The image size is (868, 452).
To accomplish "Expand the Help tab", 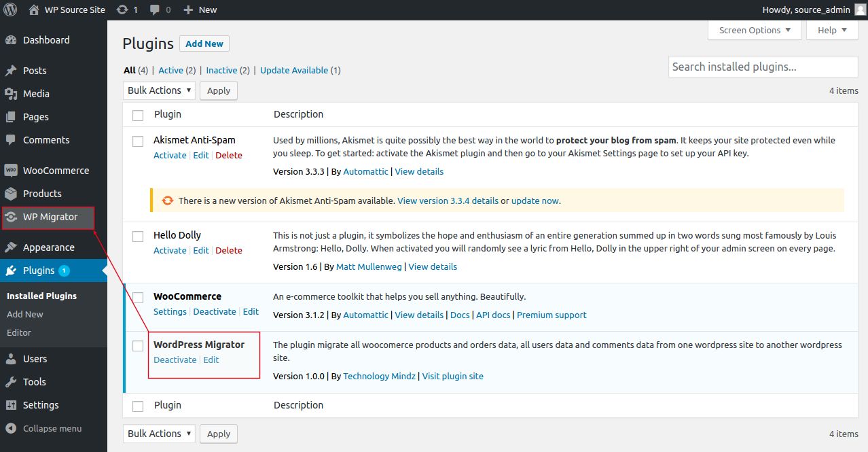I will point(832,30).
